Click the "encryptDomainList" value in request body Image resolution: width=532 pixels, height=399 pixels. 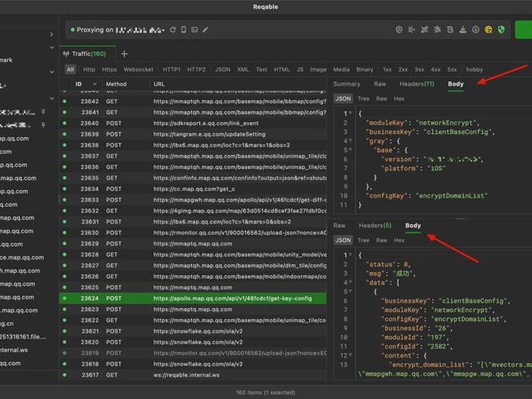pyautogui.click(x=452, y=196)
